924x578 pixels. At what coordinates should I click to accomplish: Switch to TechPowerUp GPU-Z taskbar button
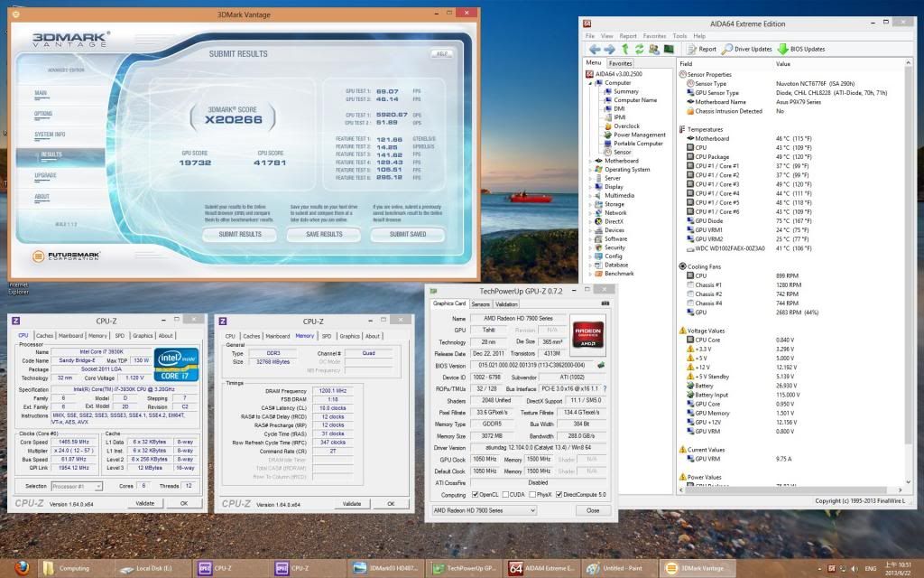(x=466, y=568)
